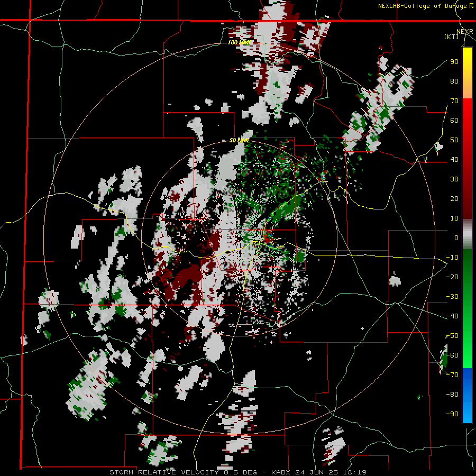Click the Storm Relative Velocity KABX caption
The width and height of the screenshot is (476, 476).
pyautogui.click(x=238, y=472)
